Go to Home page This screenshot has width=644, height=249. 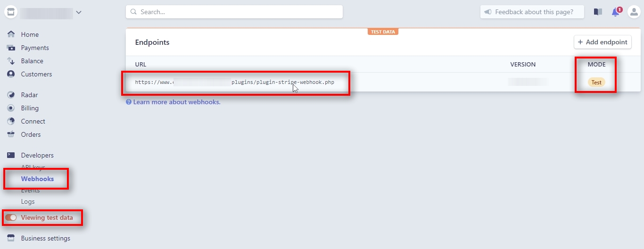pyautogui.click(x=30, y=34)
